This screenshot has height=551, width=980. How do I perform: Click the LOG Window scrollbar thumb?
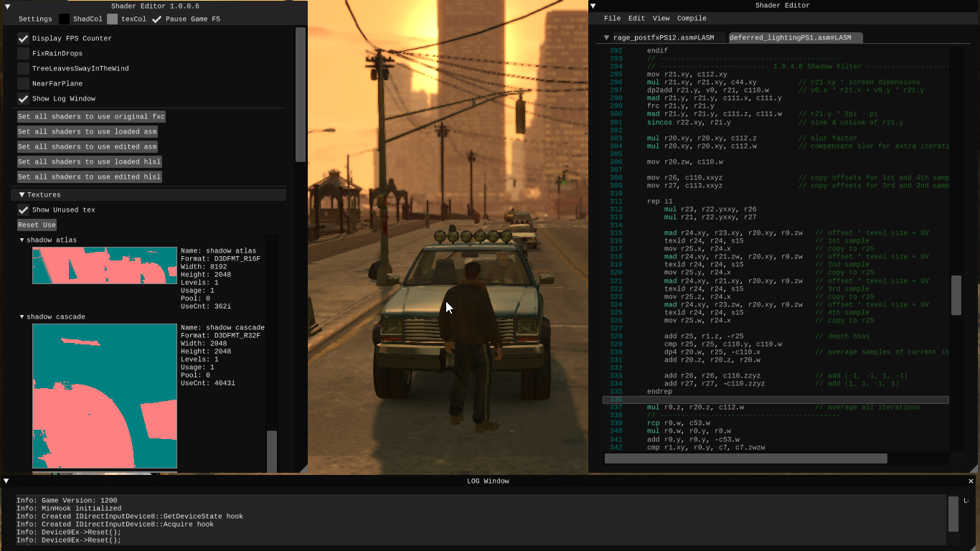[x=953, y=514]
